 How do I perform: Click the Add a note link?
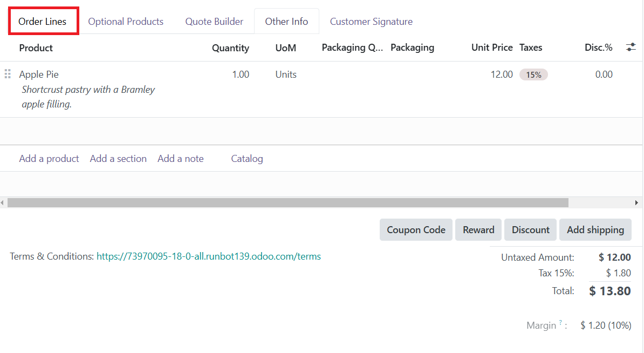(x=181, y=159)
